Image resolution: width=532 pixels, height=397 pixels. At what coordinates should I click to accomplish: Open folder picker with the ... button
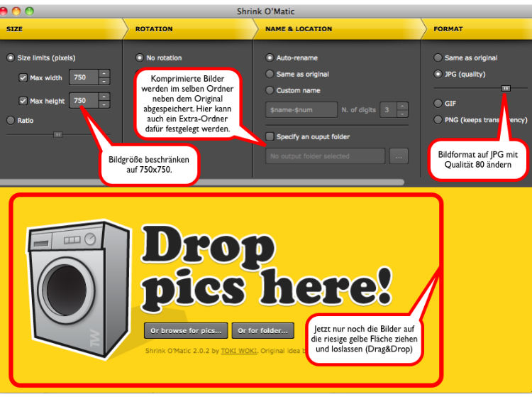tap(399, 156)
